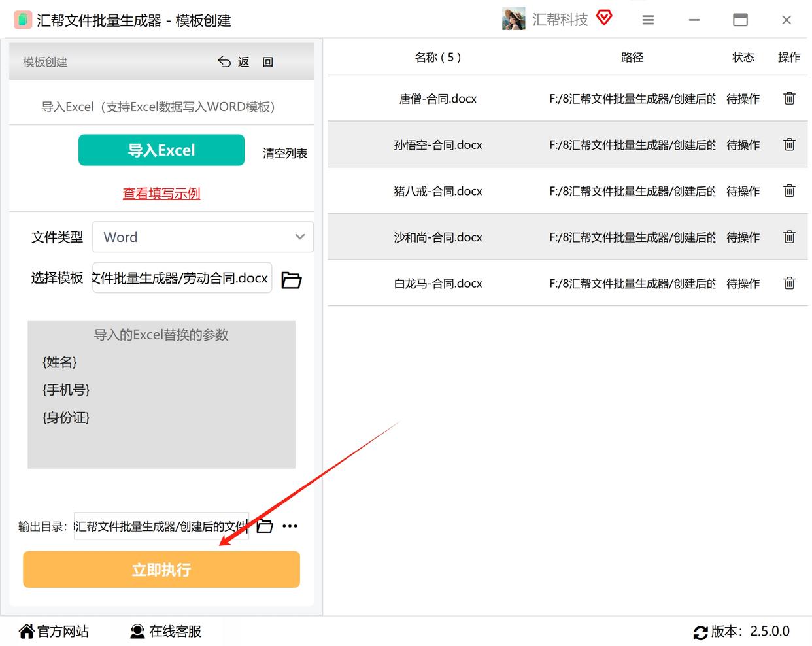Screen dimensions: 812x646
Task: Open output directory folder icon
Action: tap(264, 526)
